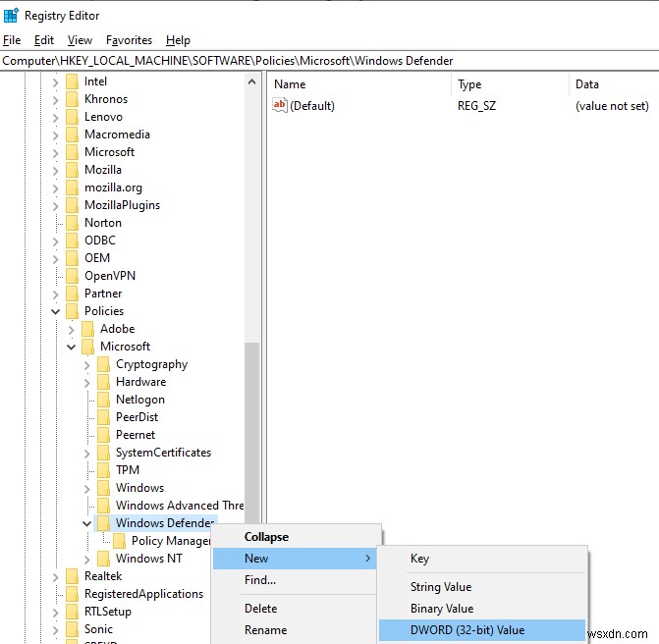This screenshot has height=644, width=659.
Task: Create a new String Value
Action: point(482,587)
